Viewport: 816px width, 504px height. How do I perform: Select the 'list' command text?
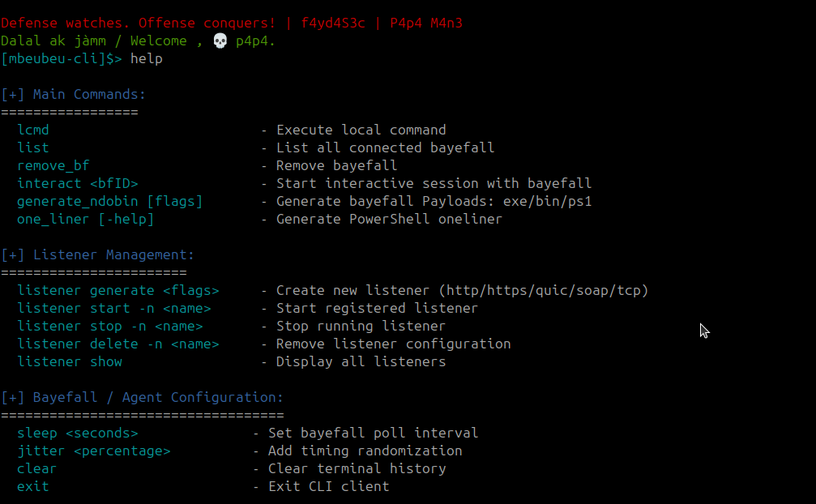coord(33,147)
